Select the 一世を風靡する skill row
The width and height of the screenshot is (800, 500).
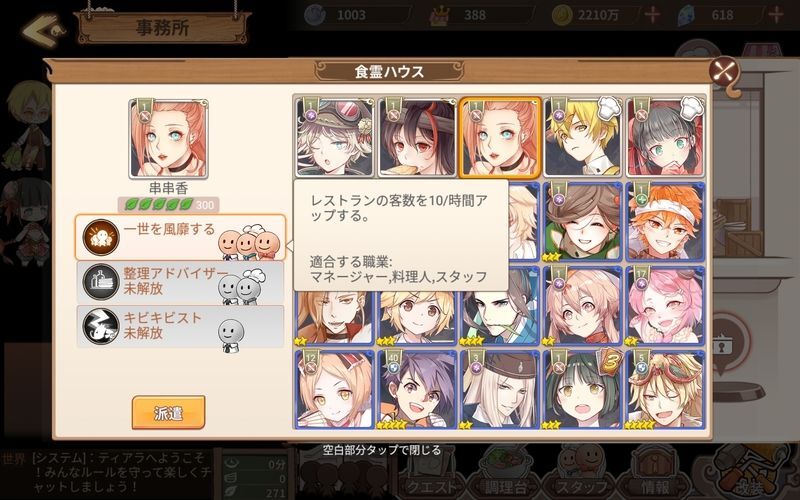(x=181, y=237)
